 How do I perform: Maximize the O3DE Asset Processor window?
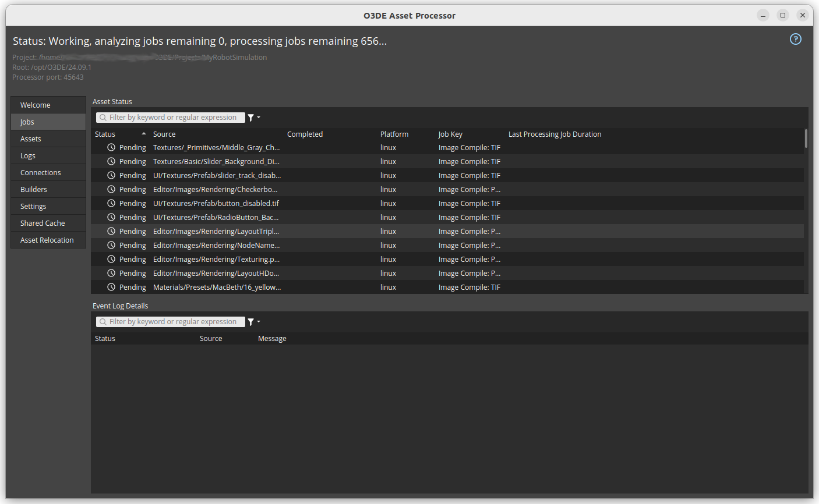point(783,15)
